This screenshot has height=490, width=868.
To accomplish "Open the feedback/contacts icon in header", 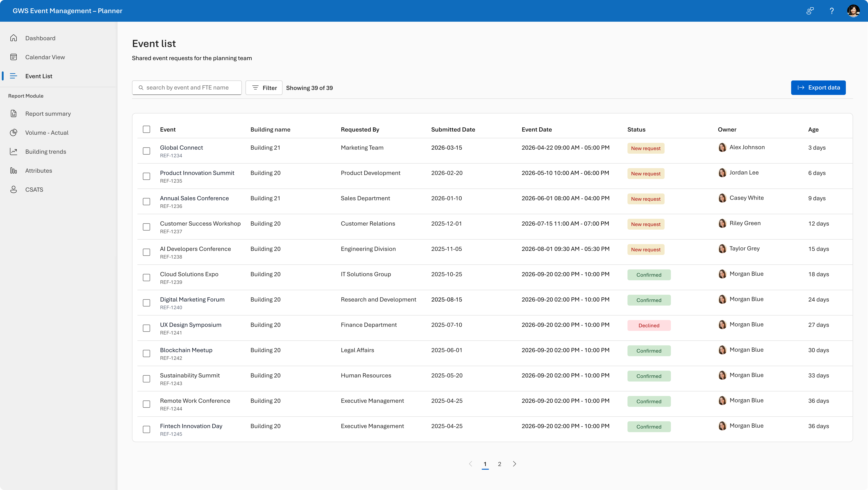I will [810, 11].
